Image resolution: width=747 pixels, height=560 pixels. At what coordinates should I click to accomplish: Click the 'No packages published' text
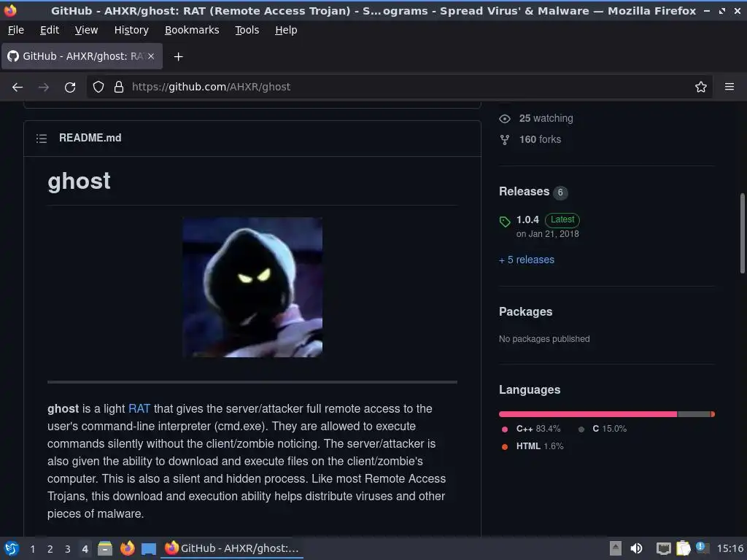544,338
